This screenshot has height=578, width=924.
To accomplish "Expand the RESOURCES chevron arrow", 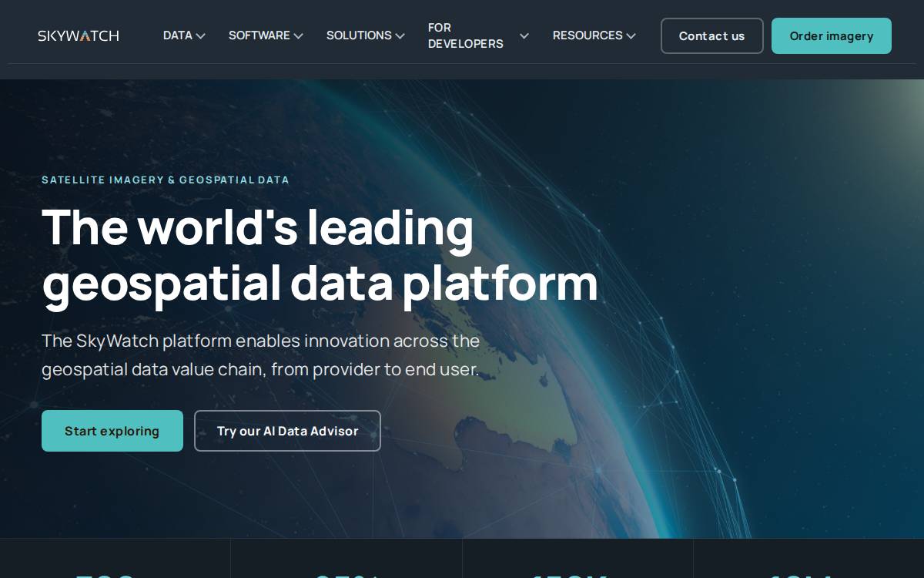I will [x=631, y=36].
